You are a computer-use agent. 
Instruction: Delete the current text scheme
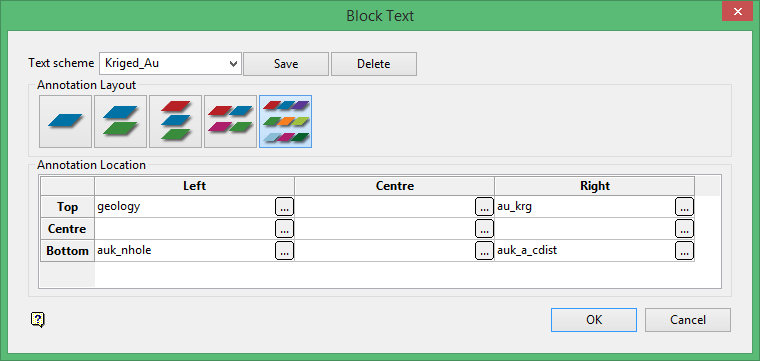point(374,64)
